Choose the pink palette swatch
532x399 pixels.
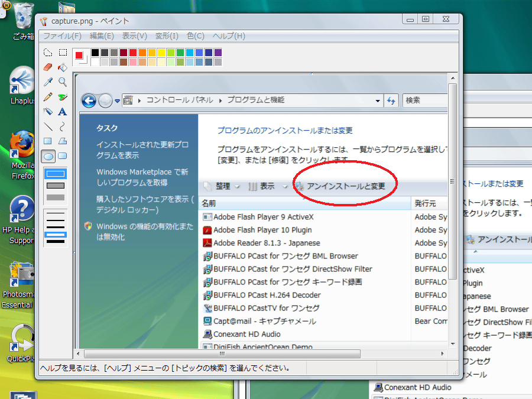click(x=133, y=61)
